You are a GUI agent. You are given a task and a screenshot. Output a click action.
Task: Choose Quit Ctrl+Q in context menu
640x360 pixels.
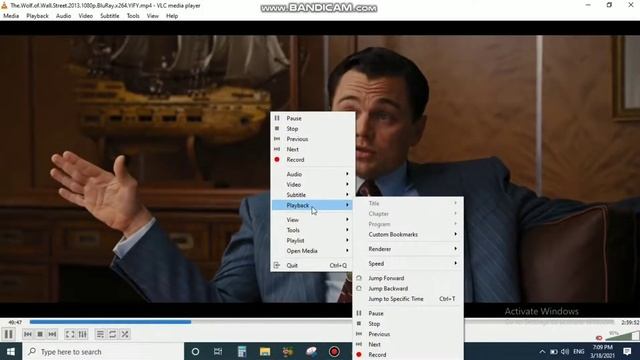pyautogui.click(x=313, y=265)
